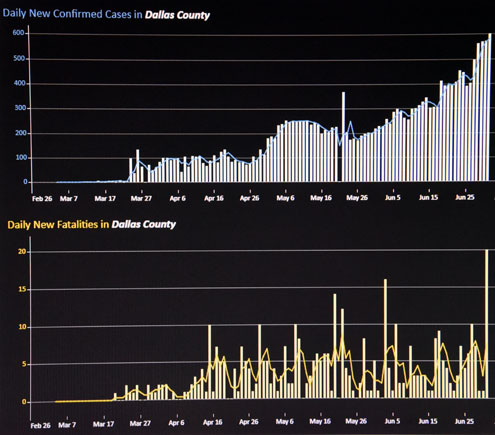Select the 600 label on the cases y-axis

(x=18, y=33)
